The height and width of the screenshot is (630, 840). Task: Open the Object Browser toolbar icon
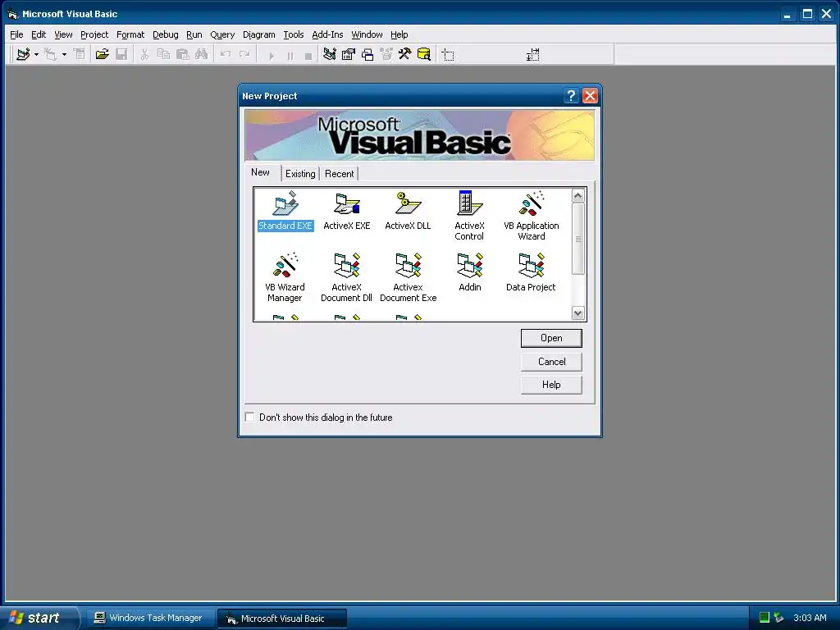click(x=386, y=54)
